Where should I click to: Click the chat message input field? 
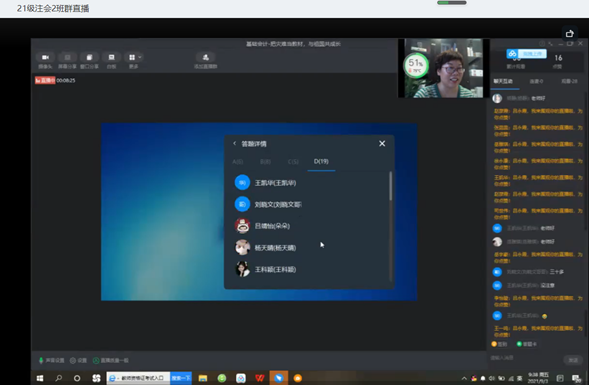click(526, 358)
